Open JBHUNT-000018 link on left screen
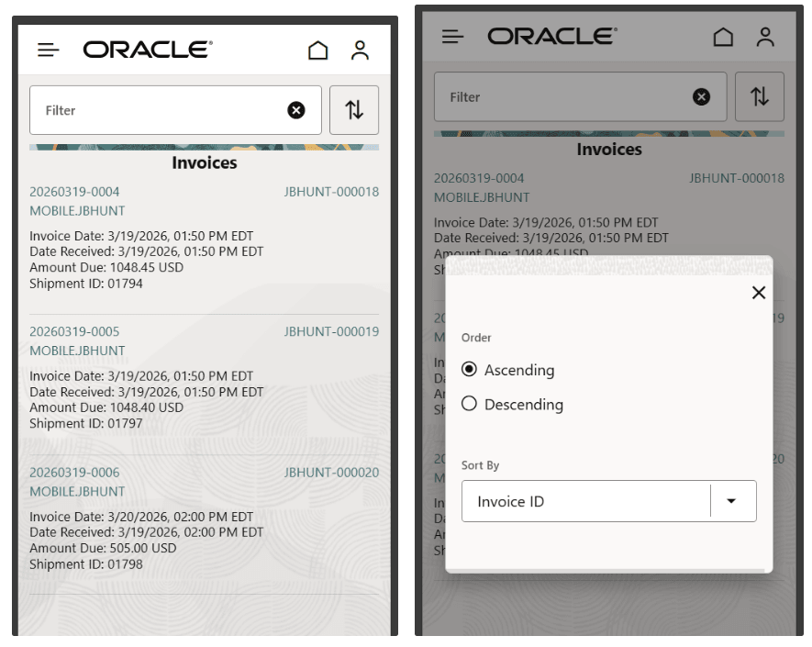Screen dimensions: 812x647 tap(331, 192)
